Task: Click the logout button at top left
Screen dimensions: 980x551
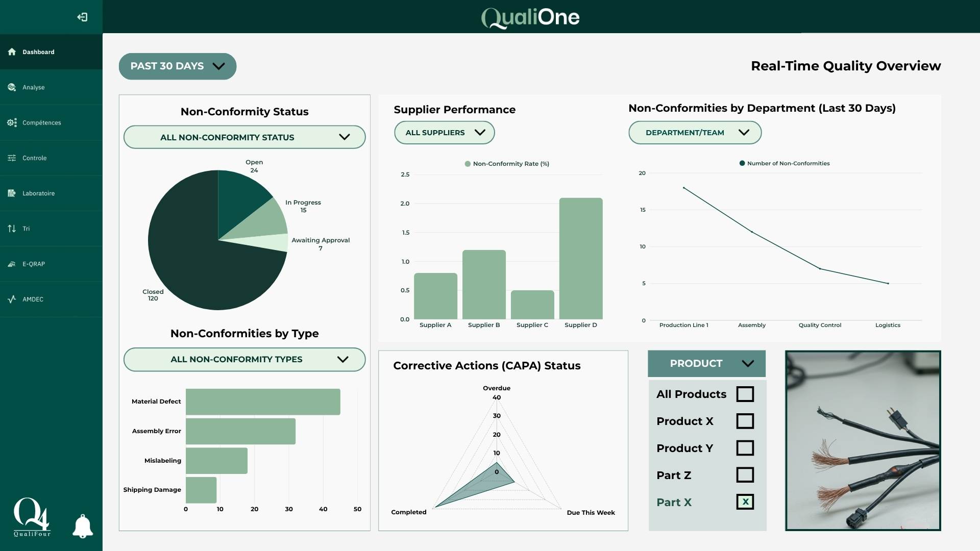Action: (82, 17)
